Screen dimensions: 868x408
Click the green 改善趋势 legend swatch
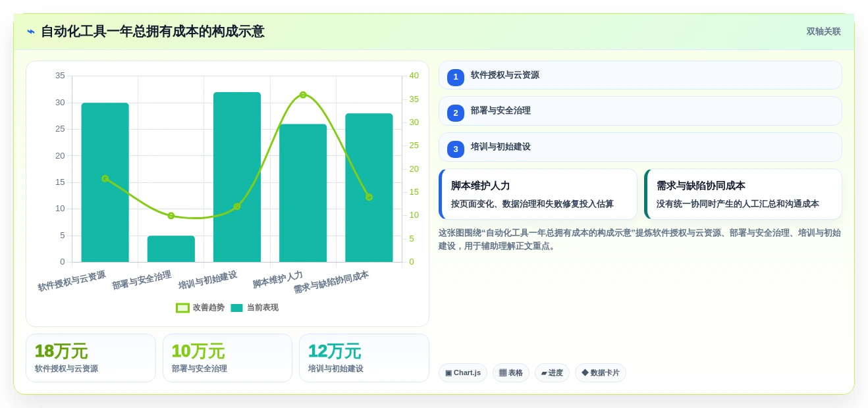pyautogui.click(x=182, y=307)
